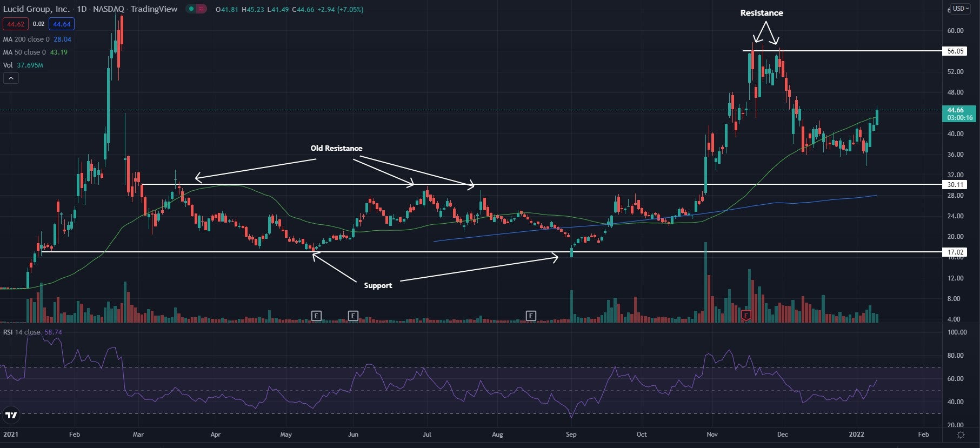
Task: Click the H45.23 high value in header
Action: click(252, 10)
